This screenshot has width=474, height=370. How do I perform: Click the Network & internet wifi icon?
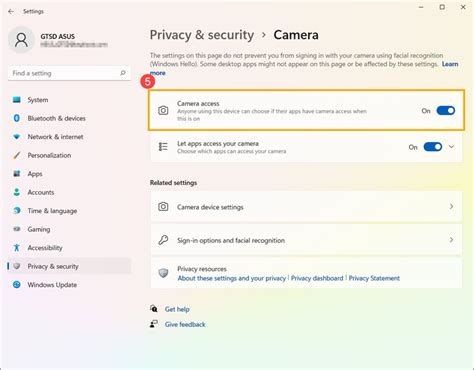tap(17, 137)
